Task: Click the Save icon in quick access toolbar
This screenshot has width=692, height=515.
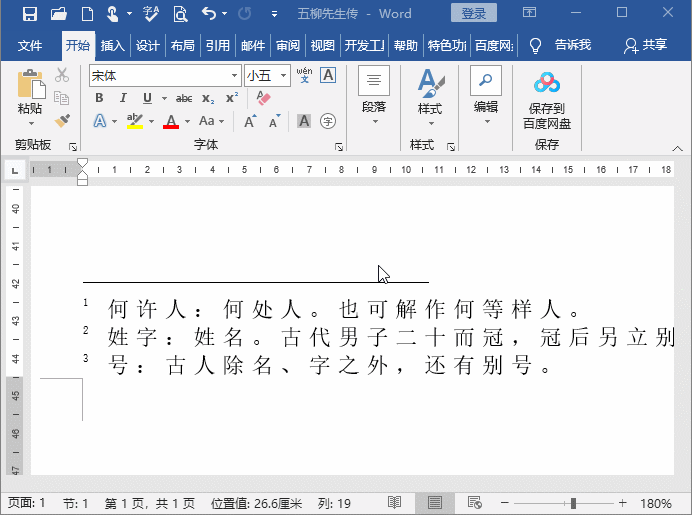Action: (29, 14)
